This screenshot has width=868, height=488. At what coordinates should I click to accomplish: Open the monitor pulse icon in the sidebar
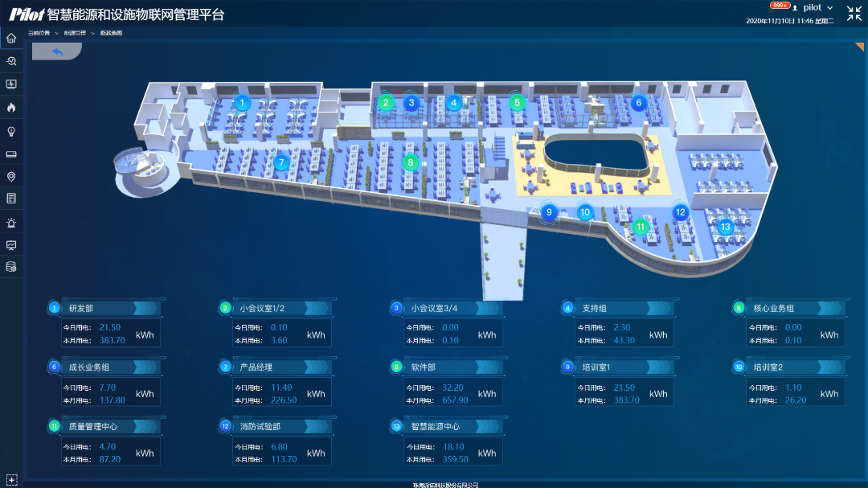point(11,84)
